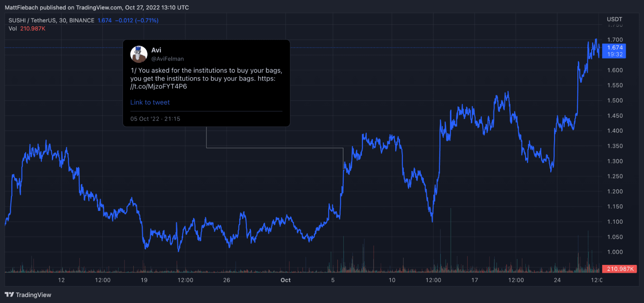Click the @AviFelman handle

coord(168,59)
